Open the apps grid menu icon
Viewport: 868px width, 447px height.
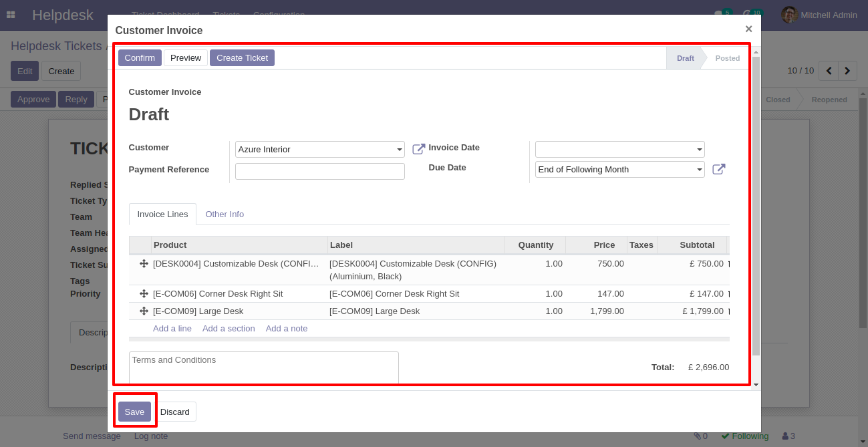(11, 15)
